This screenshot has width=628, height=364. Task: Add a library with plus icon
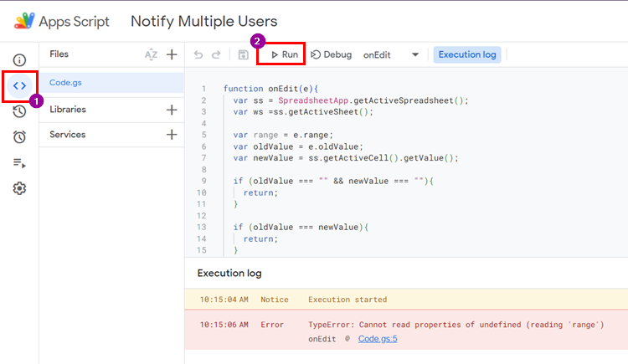coord(172,110)
